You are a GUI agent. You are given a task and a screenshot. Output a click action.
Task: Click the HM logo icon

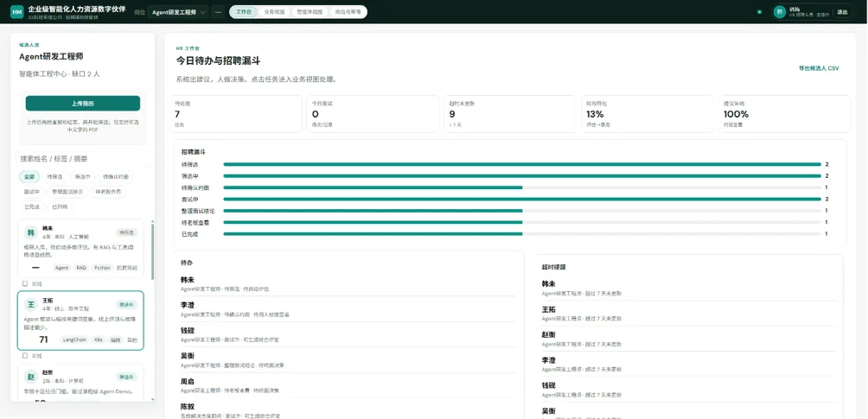tap(17, 11)
